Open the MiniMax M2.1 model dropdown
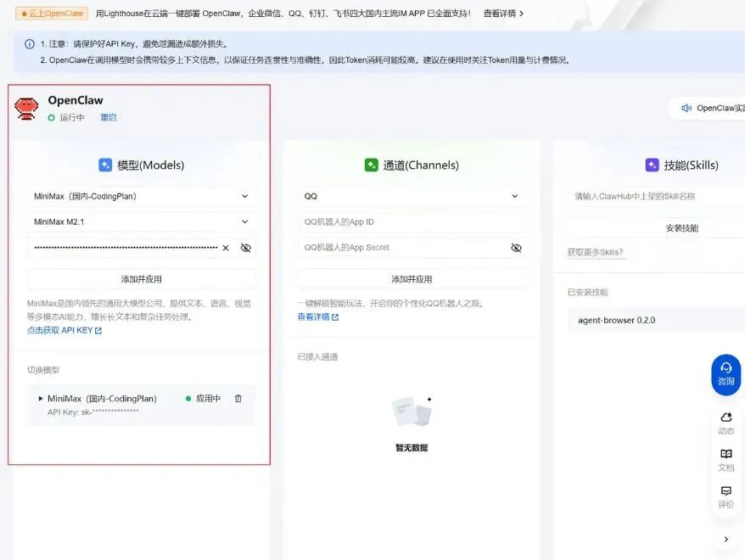The image size is (745, 560). [x=141, y=221]
